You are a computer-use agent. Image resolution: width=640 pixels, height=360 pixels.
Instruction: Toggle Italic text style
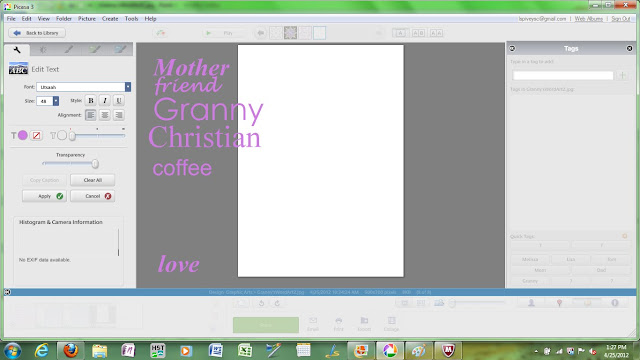tap(105, 100)
